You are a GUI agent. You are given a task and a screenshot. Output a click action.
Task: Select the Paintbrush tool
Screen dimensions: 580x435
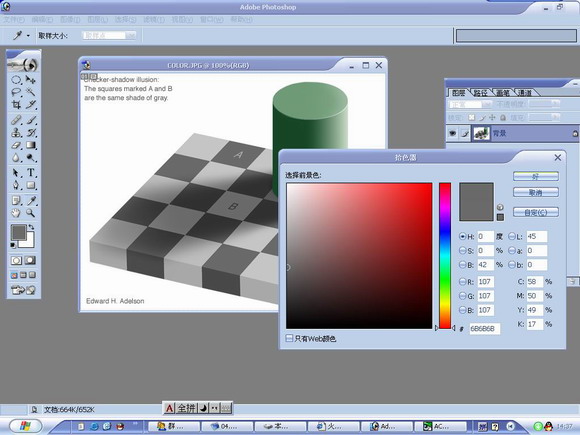(x=31, y=119)
